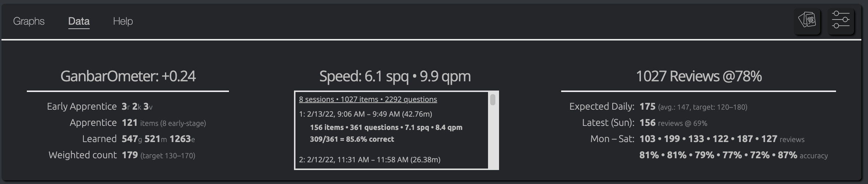Click the 1027 Reviews @78% heading
The width and height of the screenshot is (868, 184).
pyautogui.click(x=698, y=76)
